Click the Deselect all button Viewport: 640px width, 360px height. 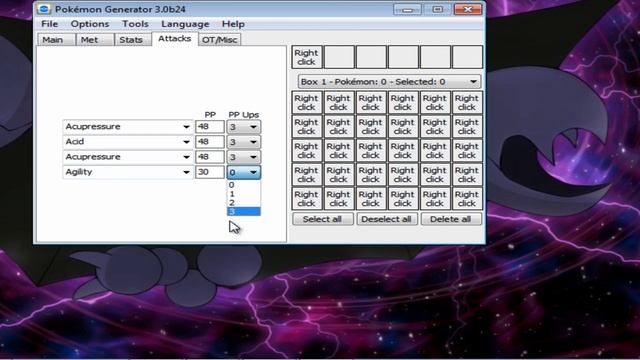(x=387, y=219)
